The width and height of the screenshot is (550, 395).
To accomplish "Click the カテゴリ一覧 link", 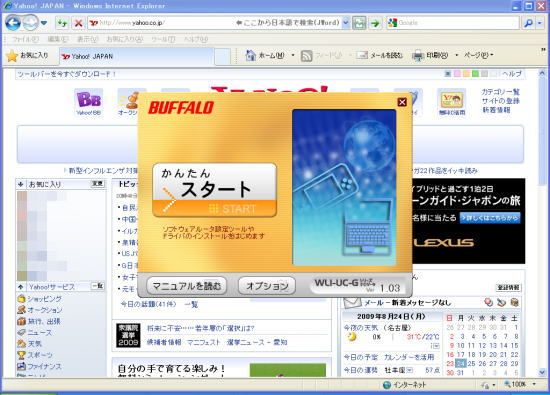I will click(500, 92).
